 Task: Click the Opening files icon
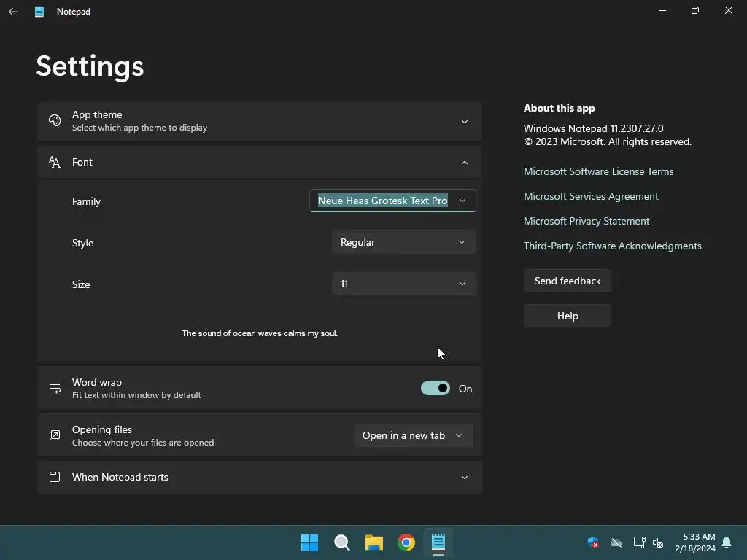(x=55, y=435)
